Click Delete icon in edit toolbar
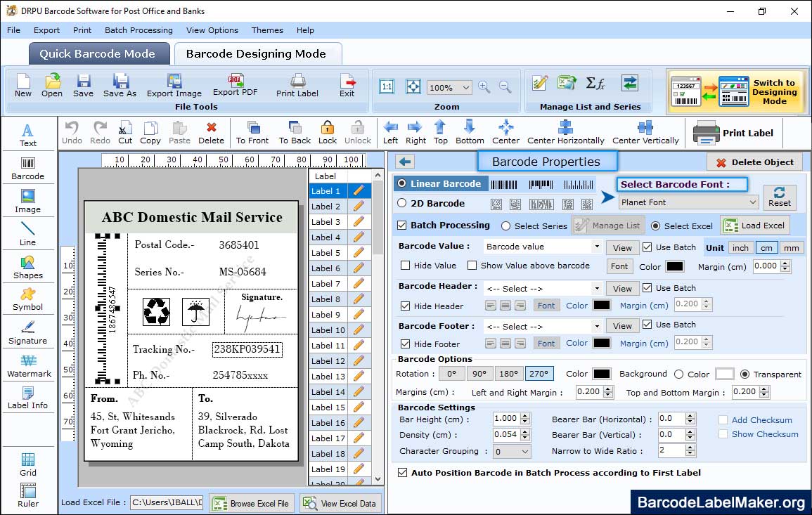This screenshot has height=515, width=812. point(212,133)
